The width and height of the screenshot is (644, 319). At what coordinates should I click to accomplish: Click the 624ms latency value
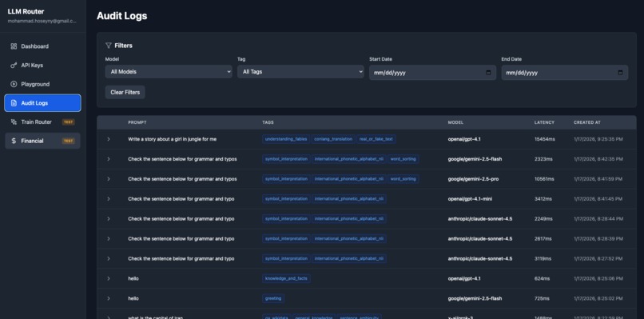coord(542,279)
